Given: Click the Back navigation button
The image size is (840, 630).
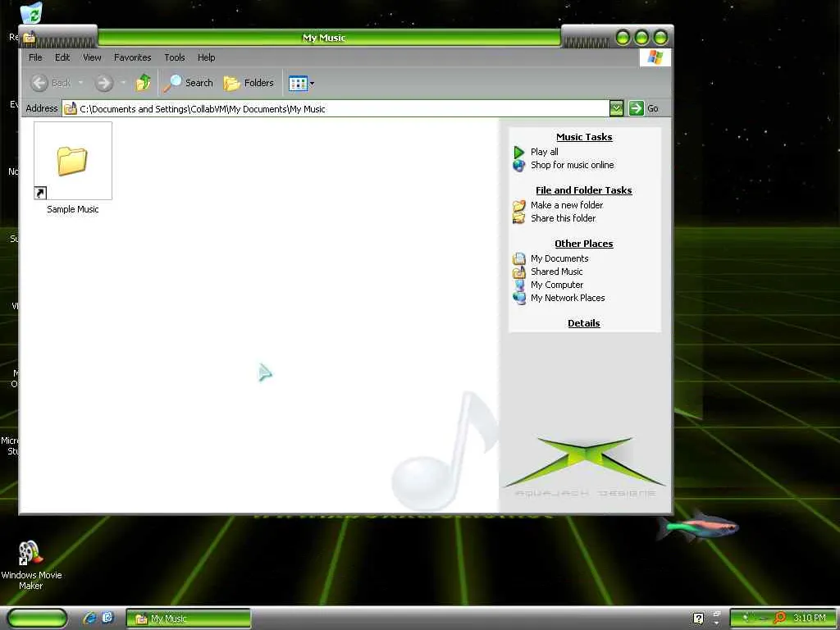Looking at the screenshot, I should tap(51, 83).
